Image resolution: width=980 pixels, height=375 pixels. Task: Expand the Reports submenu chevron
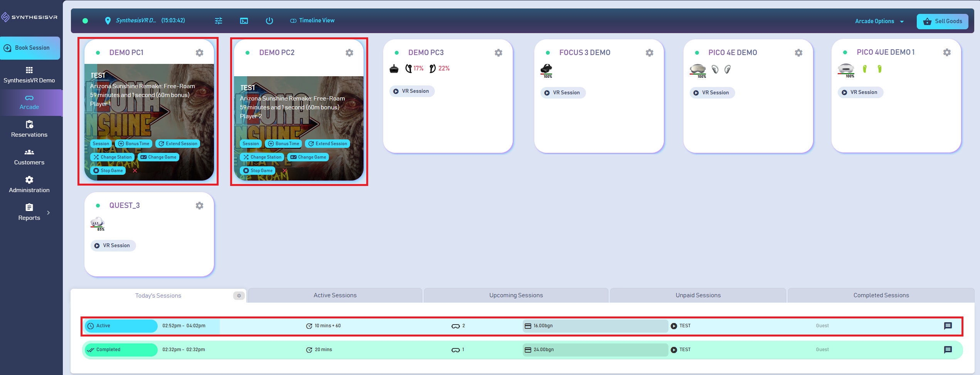pyautogui.click(x=48, y=213)
